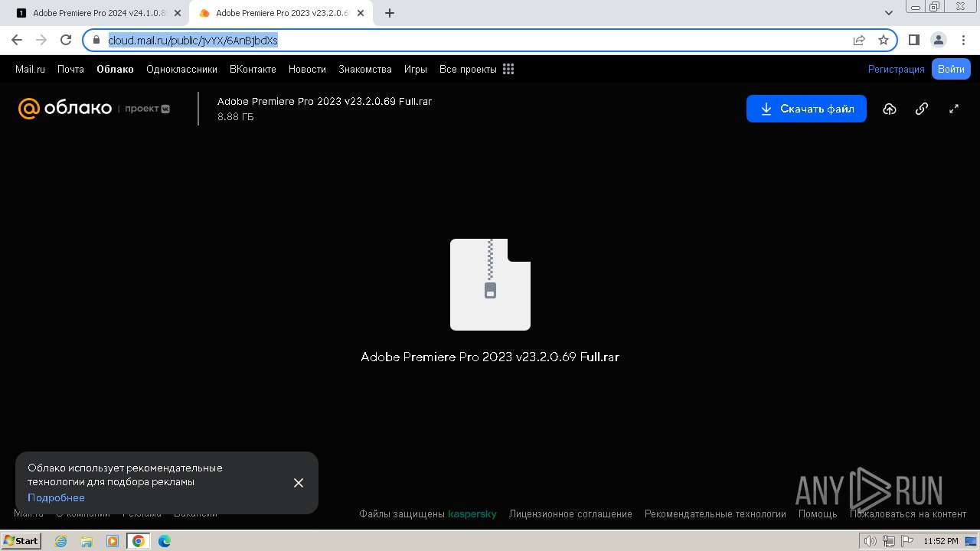Close the Premiere Pro 2023 browser tab
Viewport: 980px width, 551px height.
(361, 13)
